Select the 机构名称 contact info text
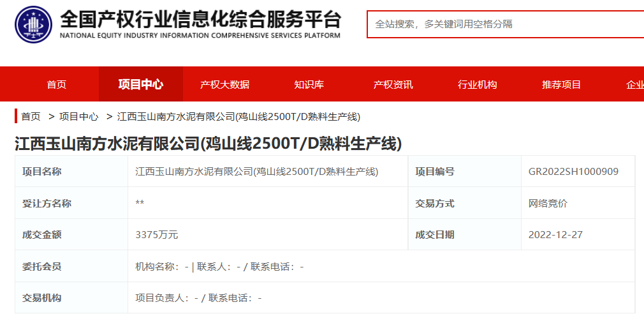This screenshot has height=316, width=644. (219, 267)
